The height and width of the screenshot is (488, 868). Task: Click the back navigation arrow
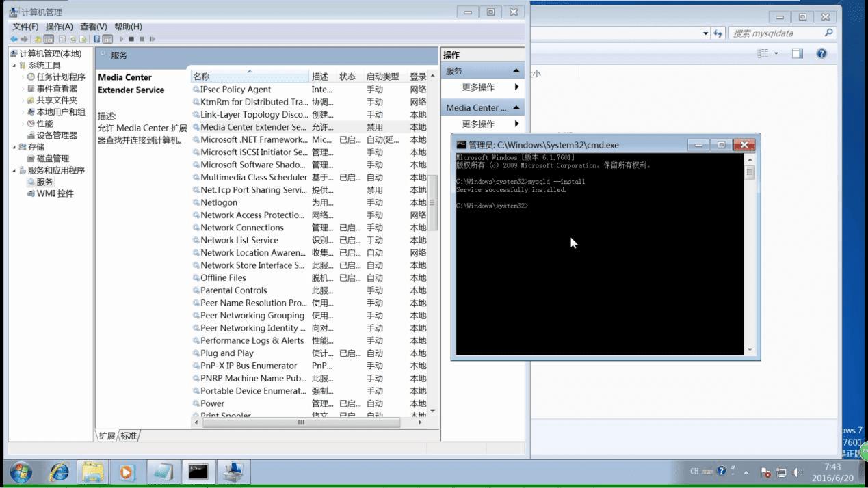[14, 39]
